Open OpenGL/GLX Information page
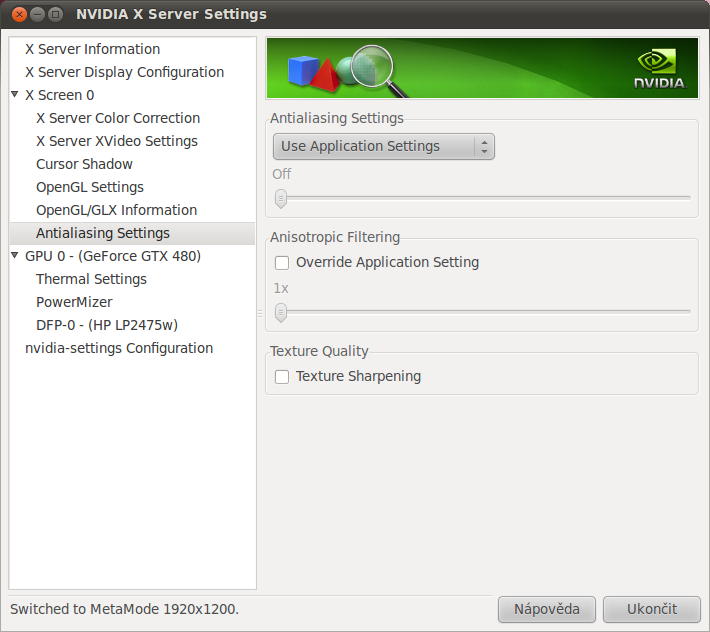Image resolution: width=710 pixels, height=632 pixels. [116, 210]
